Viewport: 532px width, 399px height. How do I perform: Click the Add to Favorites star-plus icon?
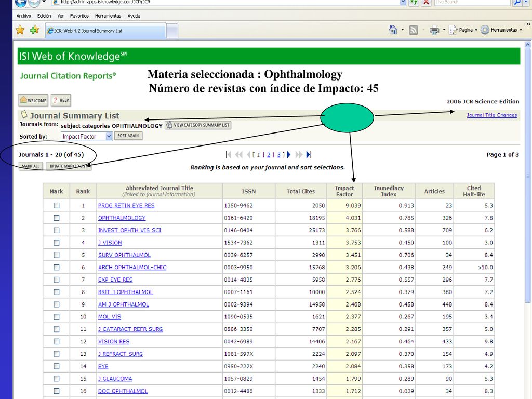coord(34,30)
